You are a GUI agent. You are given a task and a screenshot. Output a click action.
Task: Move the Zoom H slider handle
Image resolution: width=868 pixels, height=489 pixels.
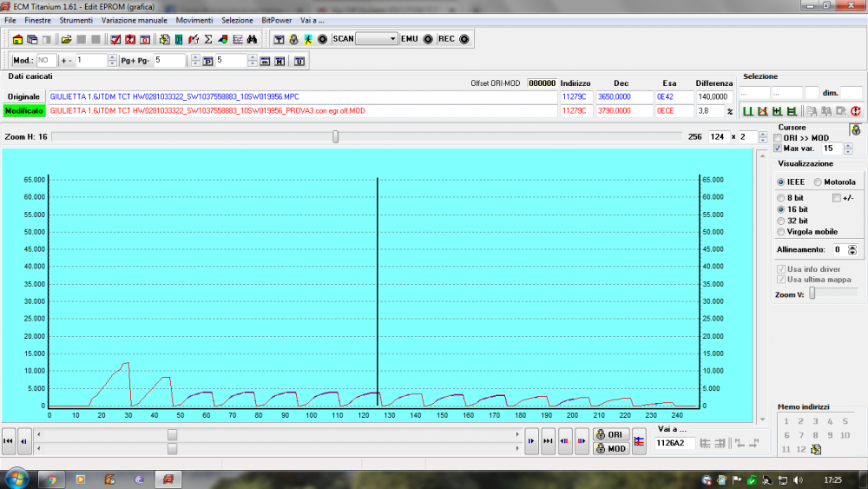[335, 136]
